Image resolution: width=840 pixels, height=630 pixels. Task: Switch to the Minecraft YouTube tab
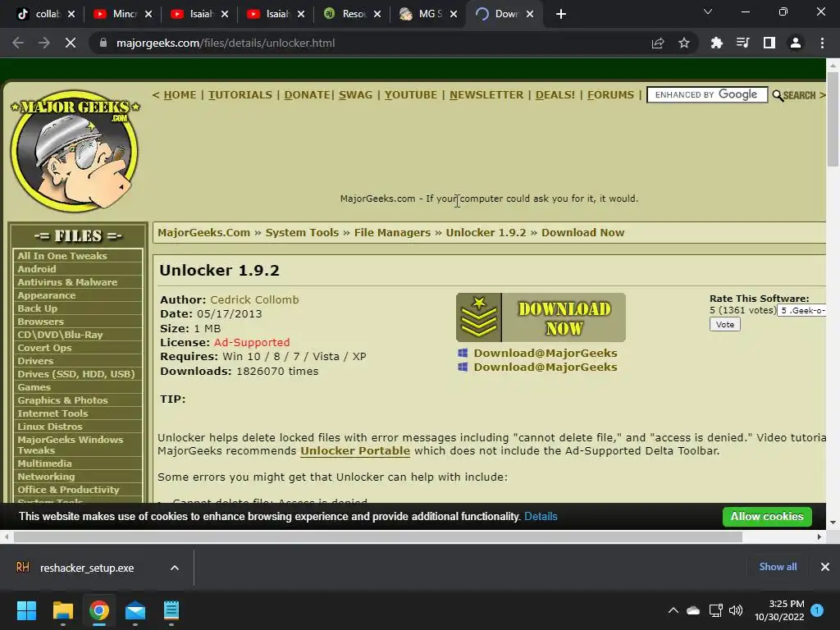[122, 14]
